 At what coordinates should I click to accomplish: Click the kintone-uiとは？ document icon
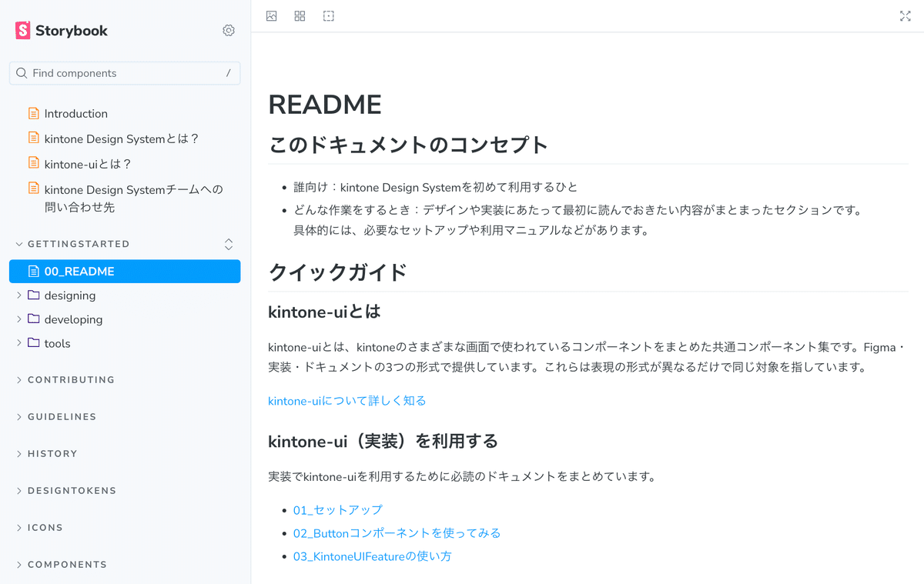[33, 163]
